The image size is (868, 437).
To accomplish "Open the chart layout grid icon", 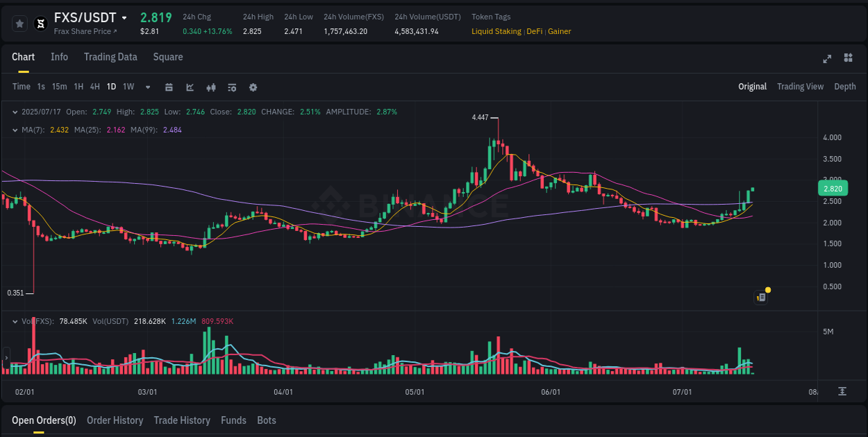I will coord(847,60).
